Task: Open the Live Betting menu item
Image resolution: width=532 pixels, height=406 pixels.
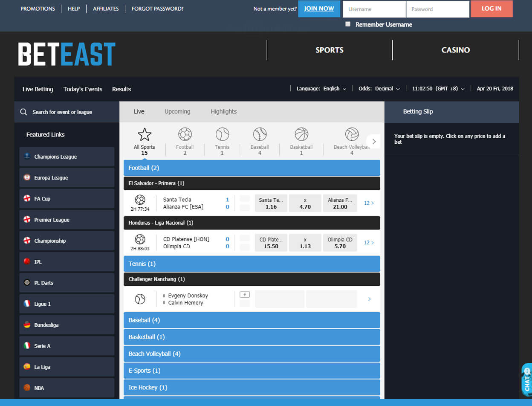Action: click(38, 89)
